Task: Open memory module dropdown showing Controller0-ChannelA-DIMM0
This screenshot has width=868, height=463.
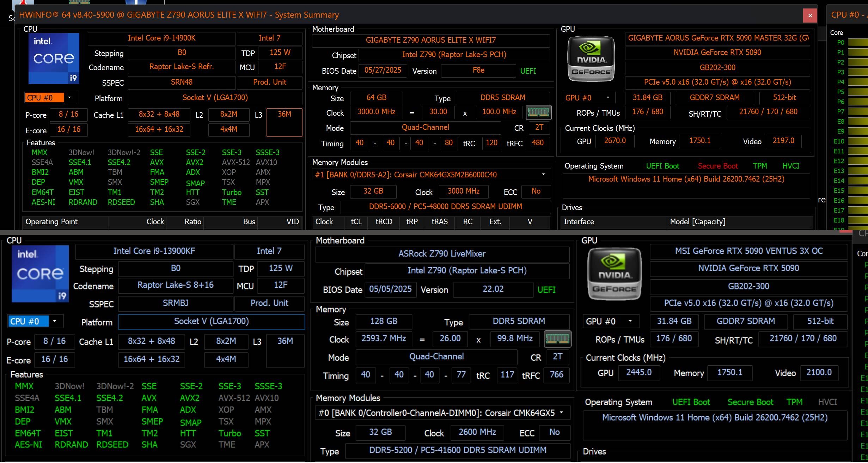Action: point(561,413)
